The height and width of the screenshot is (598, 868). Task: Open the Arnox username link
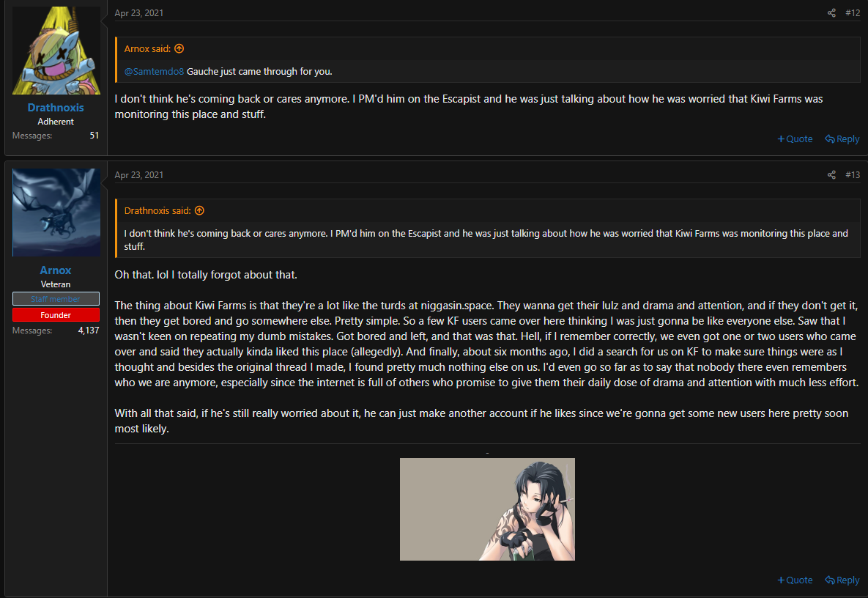pyautogui.click(x=56, y=270)
